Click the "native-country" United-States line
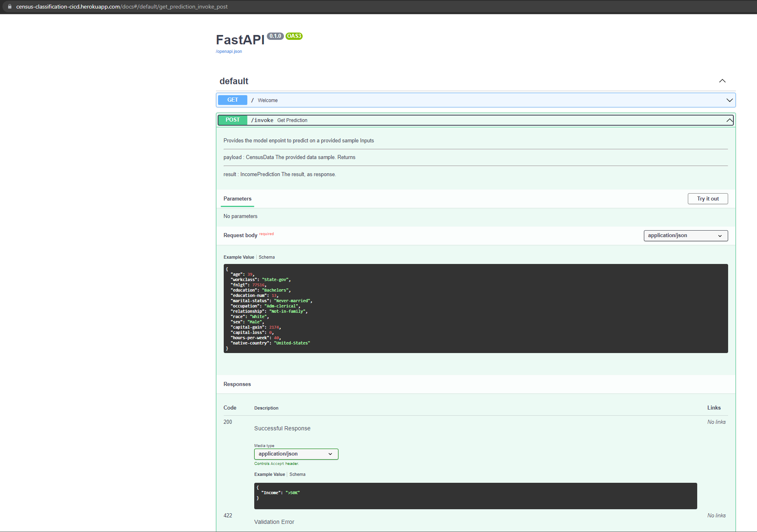This screenshot has width=757, height=532. click(271, 343)
